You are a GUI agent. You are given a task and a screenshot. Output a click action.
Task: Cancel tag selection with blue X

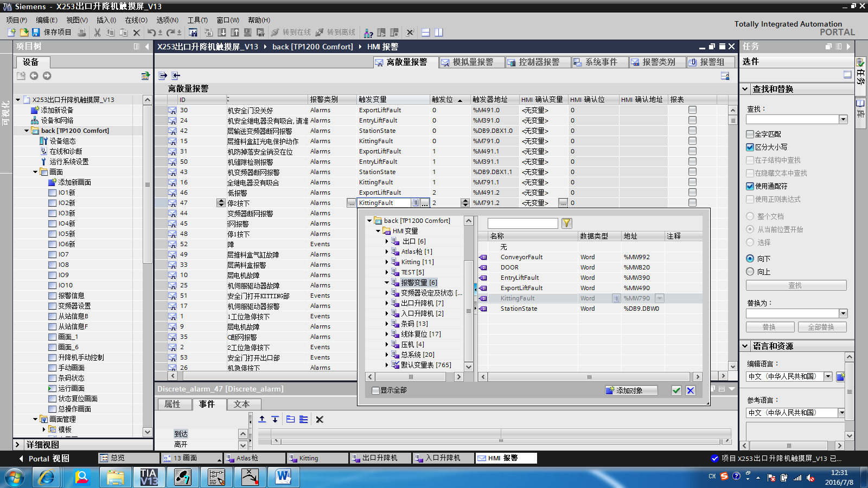tap(691, 390)
